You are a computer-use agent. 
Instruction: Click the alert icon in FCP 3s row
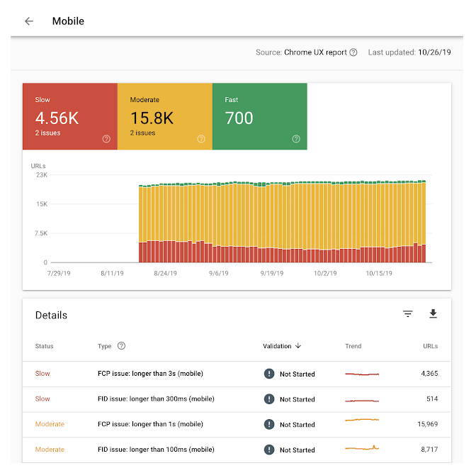click(269, 374)
